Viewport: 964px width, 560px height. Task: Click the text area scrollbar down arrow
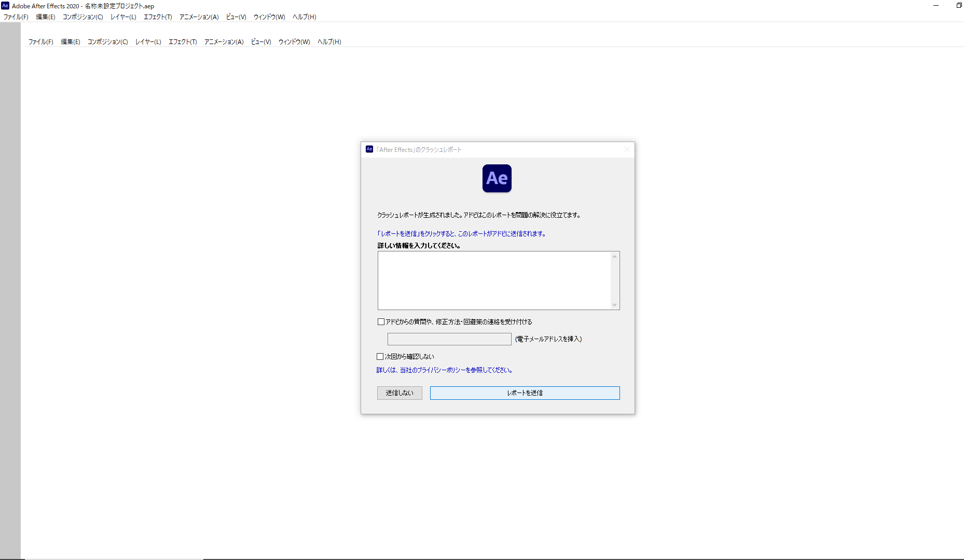point(615,305)
